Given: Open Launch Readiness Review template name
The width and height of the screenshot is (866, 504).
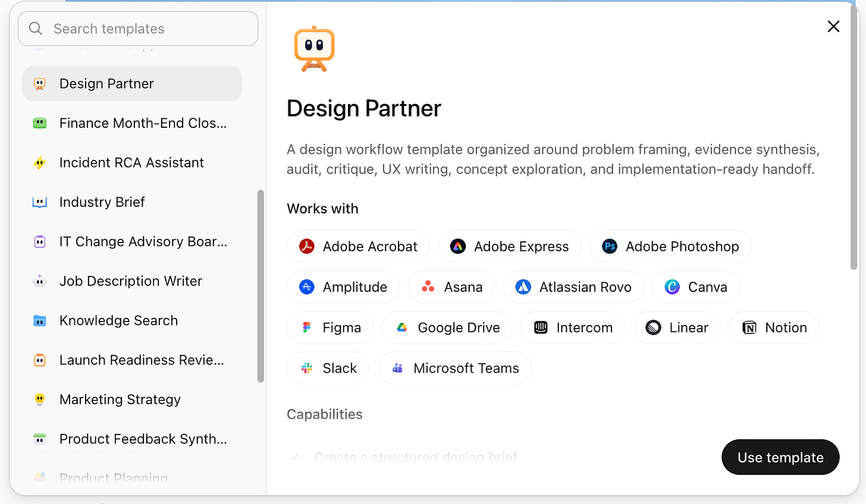Looking at the screenshot, I should pos(142,360).
